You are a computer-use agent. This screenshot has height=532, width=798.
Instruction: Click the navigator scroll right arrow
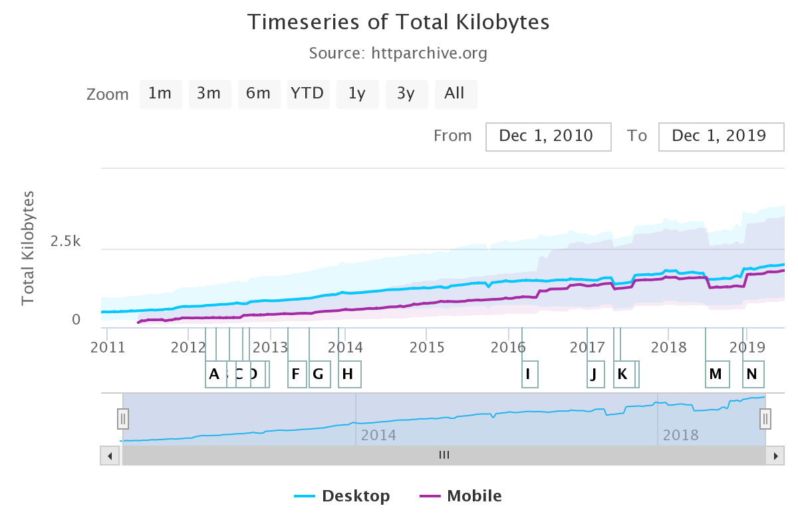pyautogui.click(x=775, y=456)
